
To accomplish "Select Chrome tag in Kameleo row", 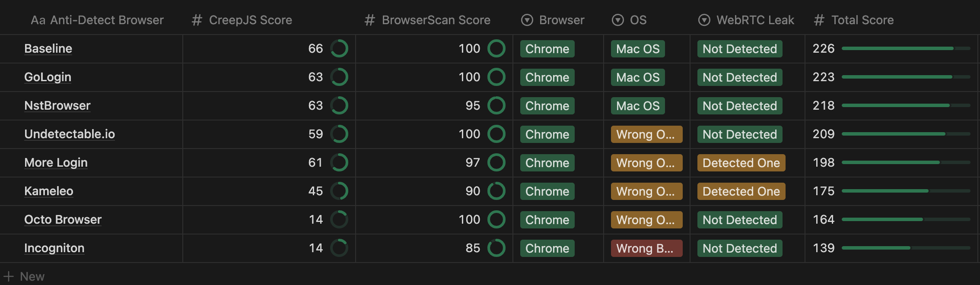I will (547, 191).
